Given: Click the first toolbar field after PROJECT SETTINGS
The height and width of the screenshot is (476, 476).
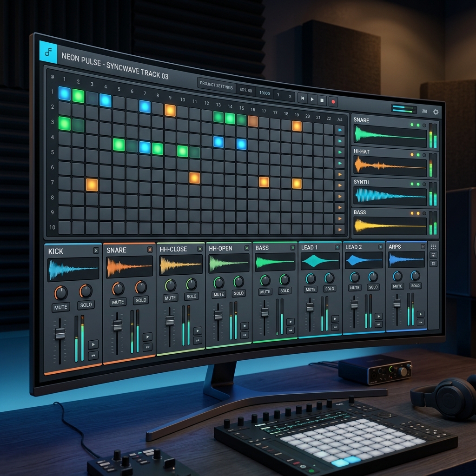Looking at the screenshot, I should (x=245, y=90).
